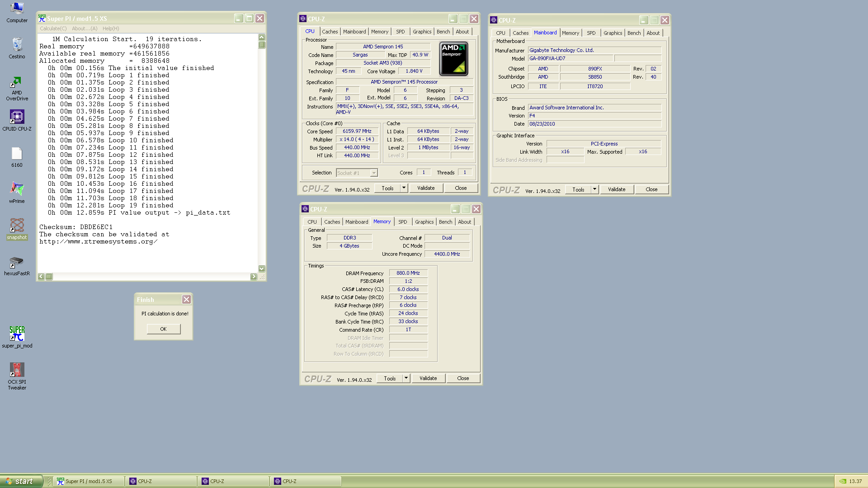Launch AMD OverDrive desktop shortcut
Image resolution: width=868 pixels, height=488 pixels.
pos(17,89)
